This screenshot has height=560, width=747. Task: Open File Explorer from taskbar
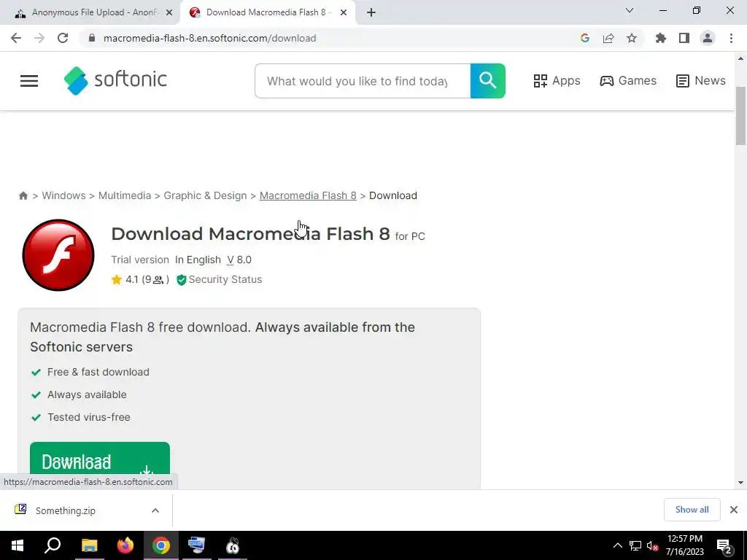tap(89, 545)
